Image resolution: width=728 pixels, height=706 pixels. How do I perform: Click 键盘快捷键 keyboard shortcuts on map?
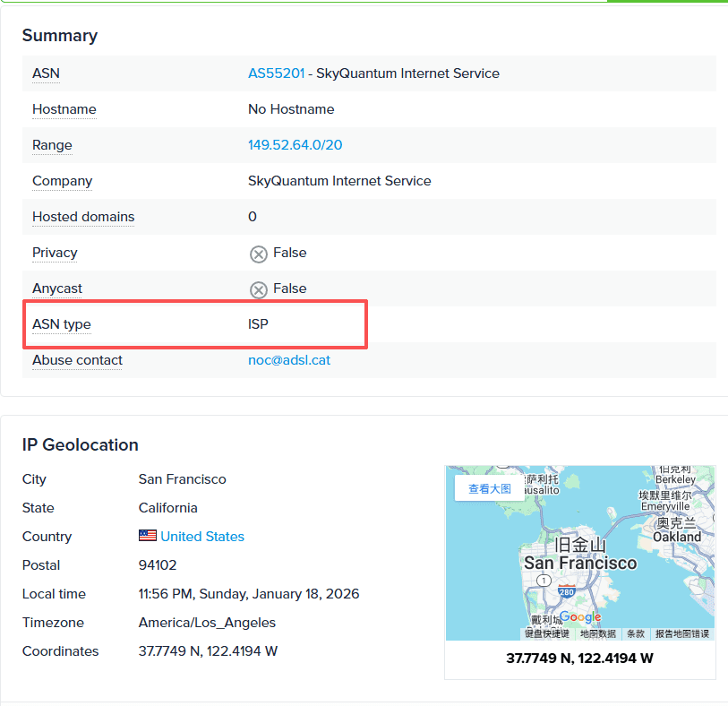(546, 633)
